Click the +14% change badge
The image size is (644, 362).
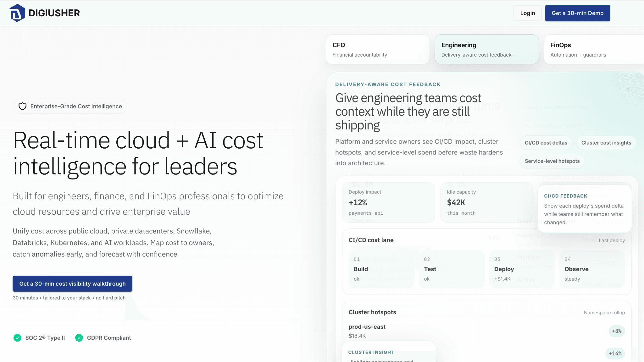click(615, 354)
